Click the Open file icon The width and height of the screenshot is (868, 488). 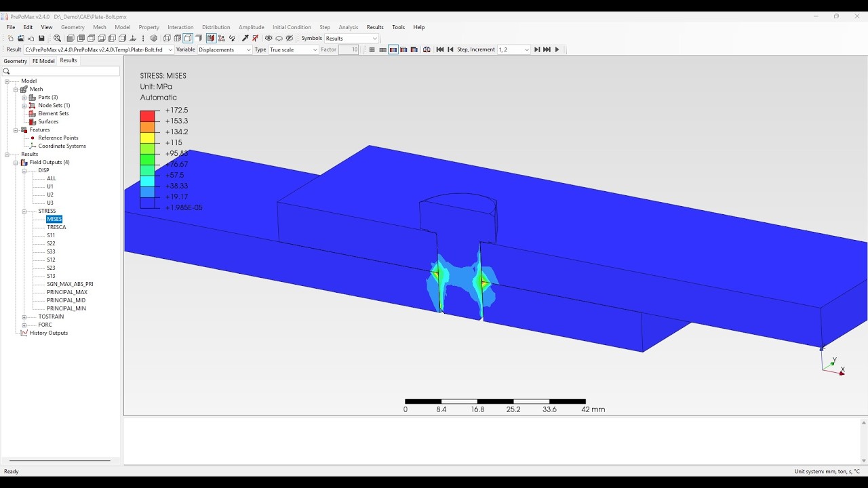20,39
